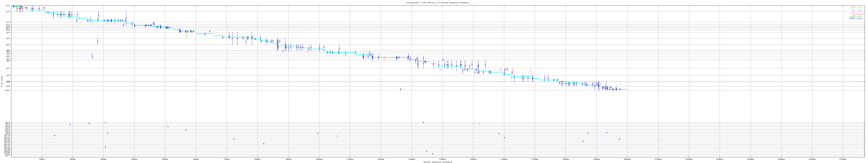This screenshot has height=163, width=868.
Task: Select the 100Mbp x-axis tick label
Action: coord(319,159)
